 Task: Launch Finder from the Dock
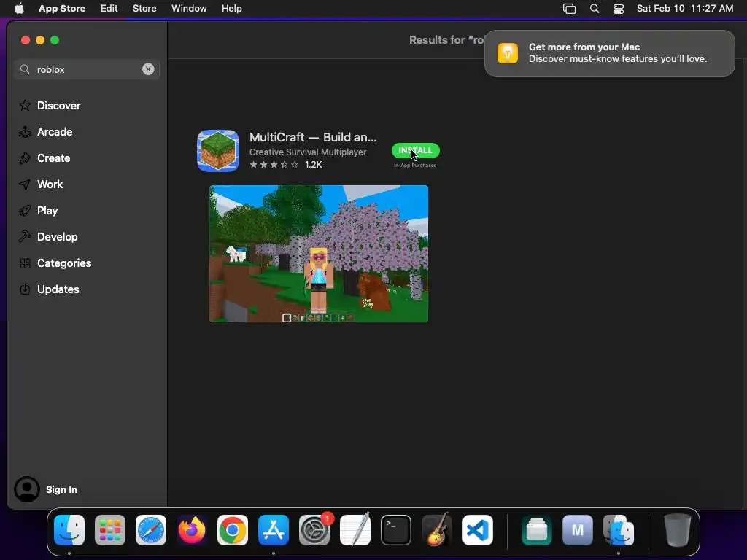[69, 530]
